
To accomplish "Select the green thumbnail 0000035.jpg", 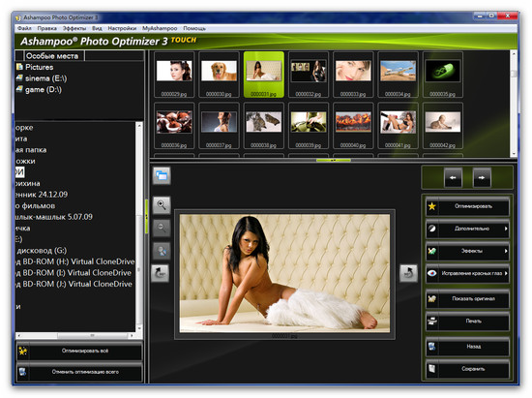I will coord(443,75).
